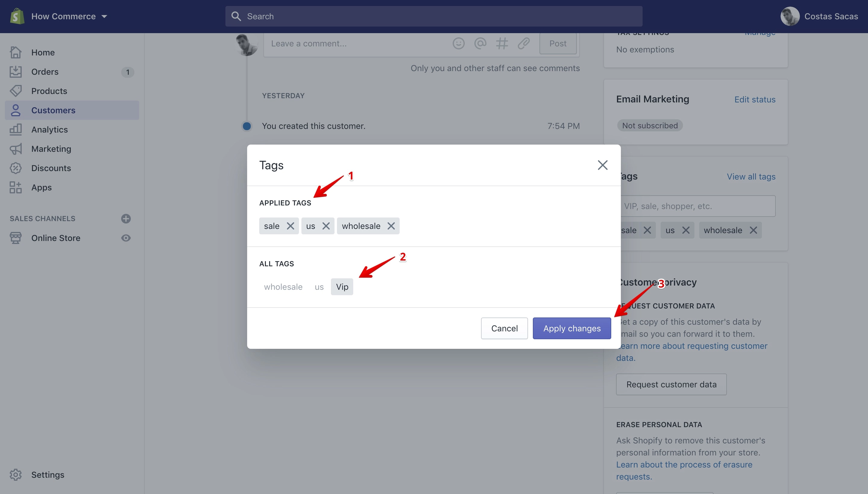The width and height of the screenshot is (868, 494).
Task: Click the search magnifier icon
Action: click(x=236, y=16)
